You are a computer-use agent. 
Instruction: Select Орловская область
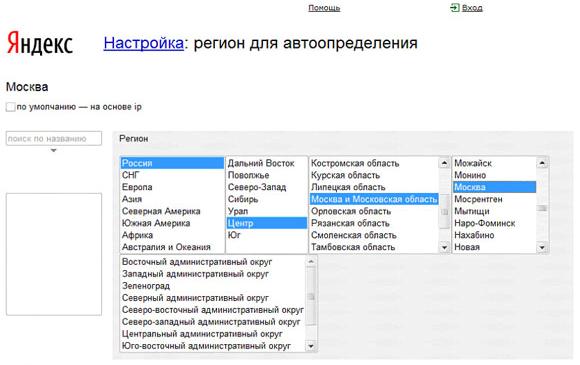pyautogui.click(x=374, y=211)
